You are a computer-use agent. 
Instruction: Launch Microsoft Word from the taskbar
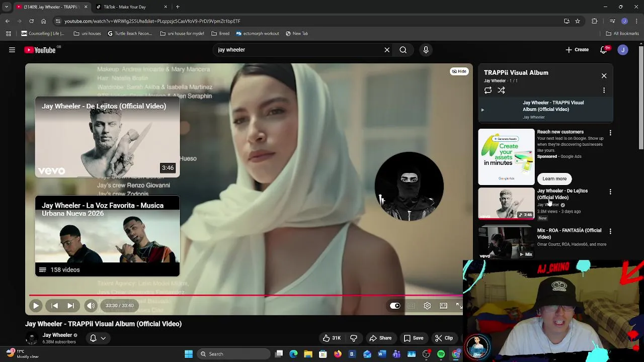tap(381, 354)
